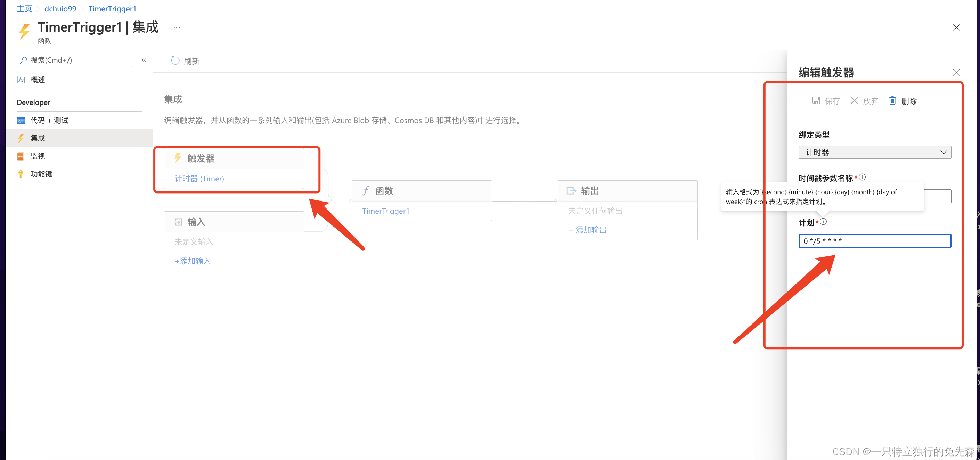The image size is (980, 460).
Task: Collapse the sidebar with double chevron
Action: (x=144, y=60)
